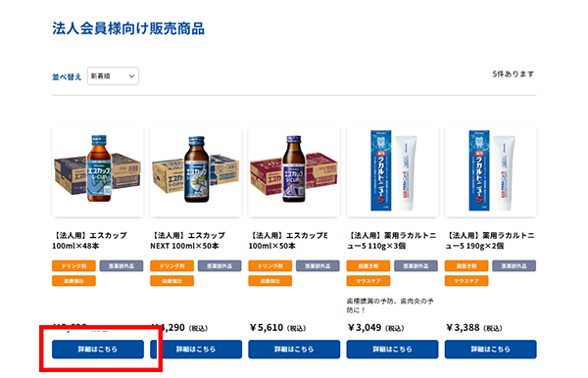588x378 pixels.
Task: Click 詳細はこちら under the ¥3,049 product
Action: (x=392, y=350)
